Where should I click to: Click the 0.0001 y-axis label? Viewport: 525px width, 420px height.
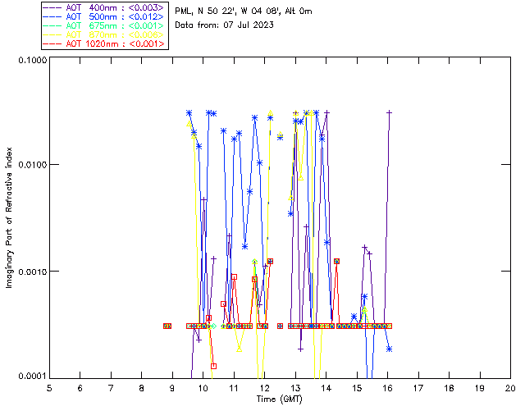[32, 377]
